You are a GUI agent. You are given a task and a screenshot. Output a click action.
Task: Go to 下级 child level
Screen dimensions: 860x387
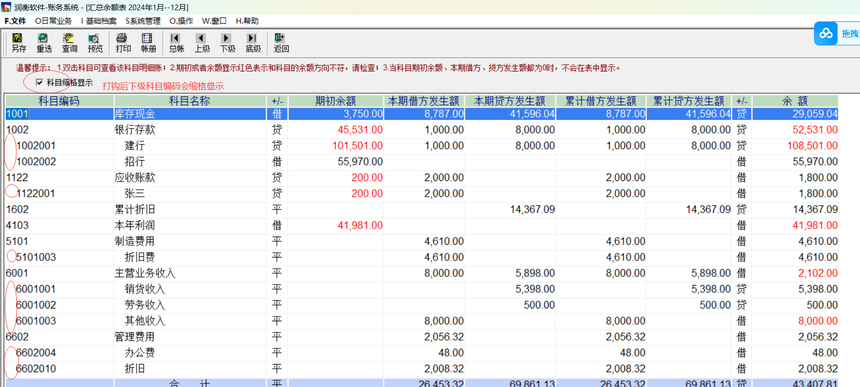(x=227, y=43)
